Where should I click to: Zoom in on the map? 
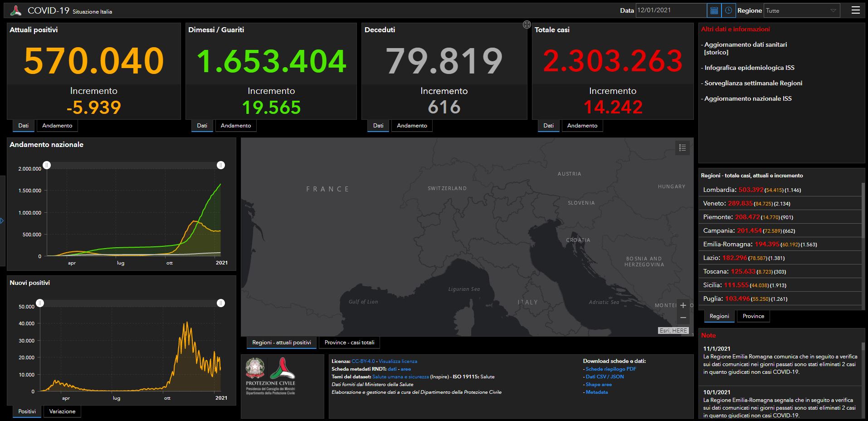[683, 305]
